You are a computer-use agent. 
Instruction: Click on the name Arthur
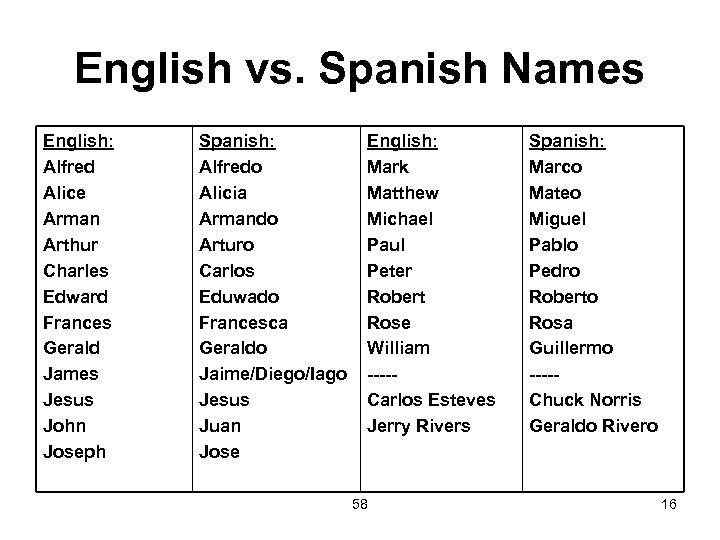[73, 244]
